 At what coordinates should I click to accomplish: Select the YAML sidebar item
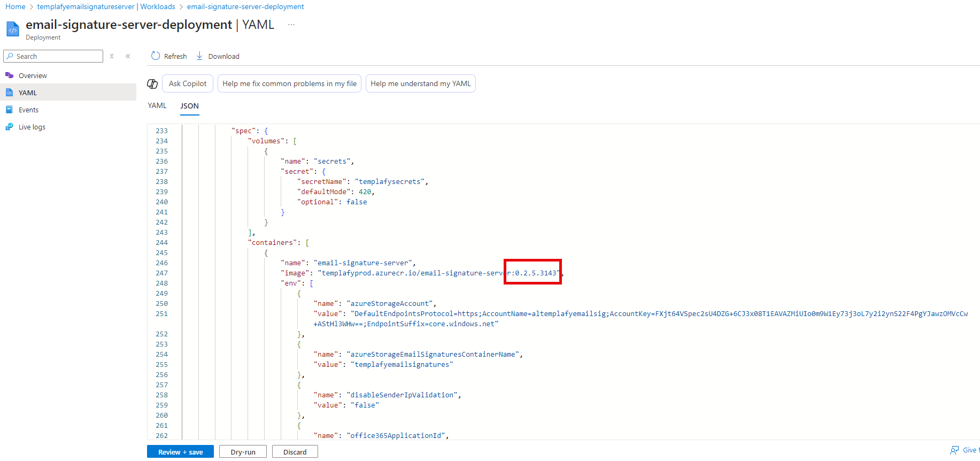[68, 93]
